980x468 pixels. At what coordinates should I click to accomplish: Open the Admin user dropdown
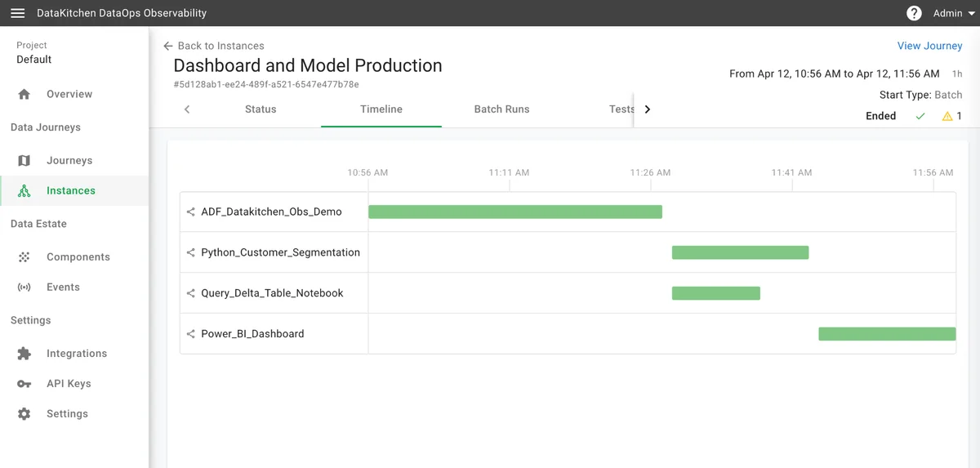tap(954, 13)
